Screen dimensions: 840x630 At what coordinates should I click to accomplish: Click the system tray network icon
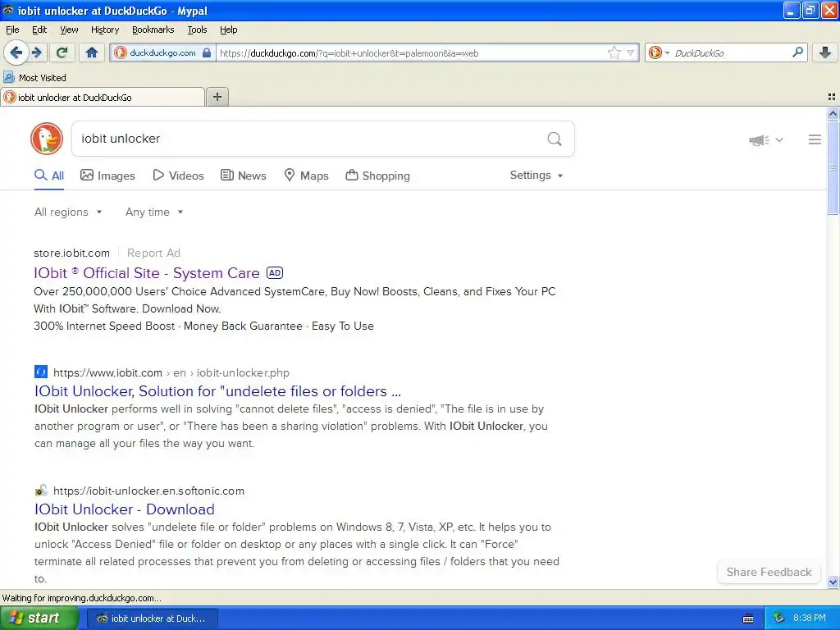(x=779, y=619)
